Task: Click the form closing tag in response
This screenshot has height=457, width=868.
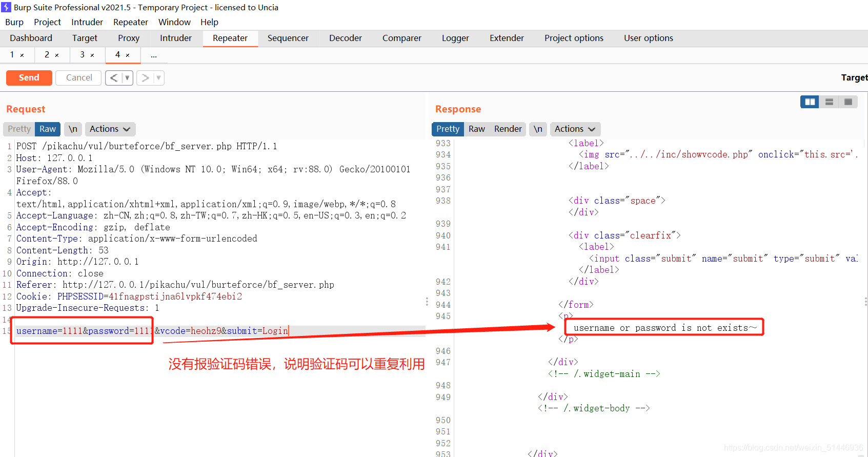Action: point(576,305)
